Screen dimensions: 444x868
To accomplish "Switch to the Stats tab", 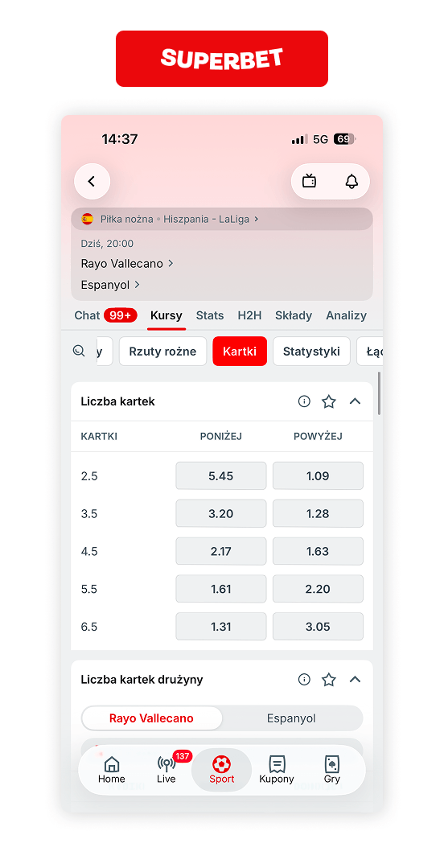I will point(210,315).
